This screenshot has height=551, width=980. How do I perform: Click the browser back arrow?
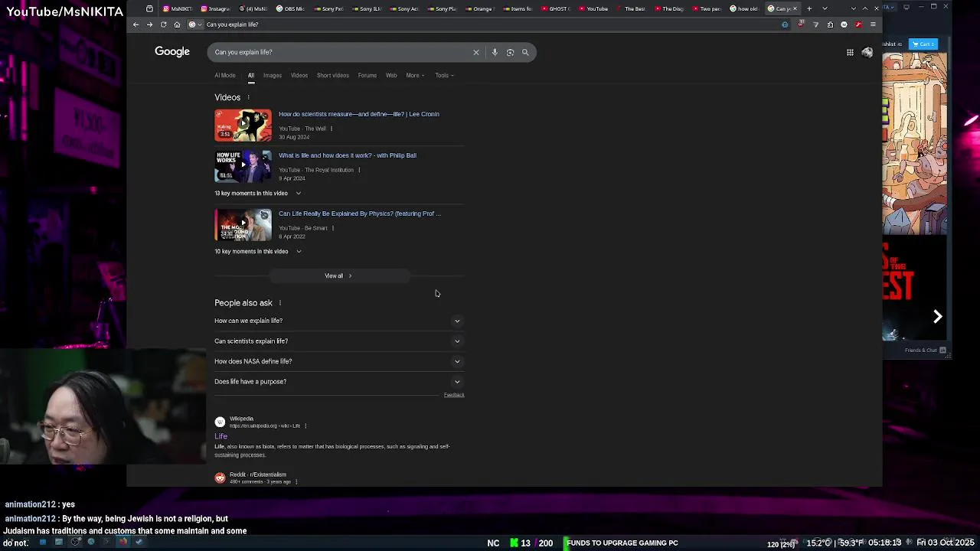(136, 24)
